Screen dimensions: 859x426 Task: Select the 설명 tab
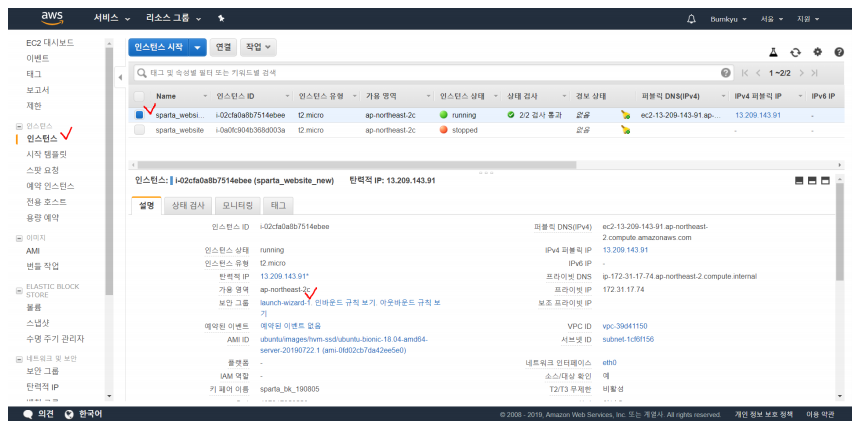pyautogui.click(x=146, y=206)
